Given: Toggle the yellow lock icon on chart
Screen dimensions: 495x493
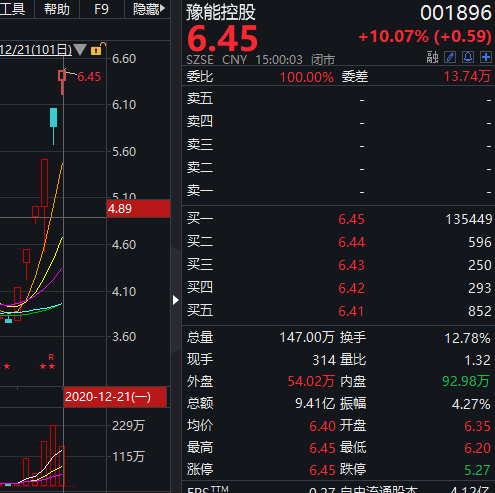Looking at the screenshot, I should click(x=97, y=49).
